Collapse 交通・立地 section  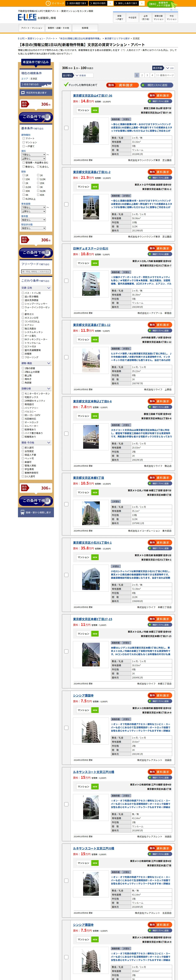tap(36, 288)
